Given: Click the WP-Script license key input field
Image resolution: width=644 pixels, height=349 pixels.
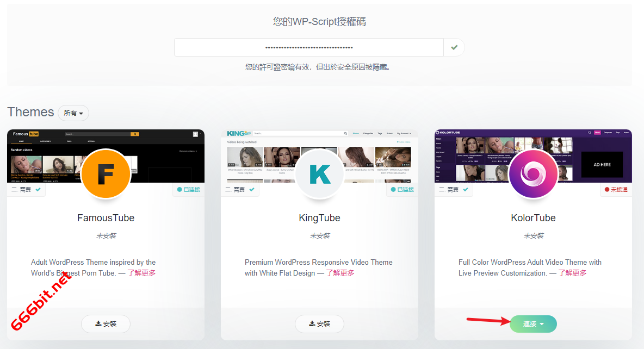Looking at the screenshot, I should pyautogui.click(x=309, y=47).
